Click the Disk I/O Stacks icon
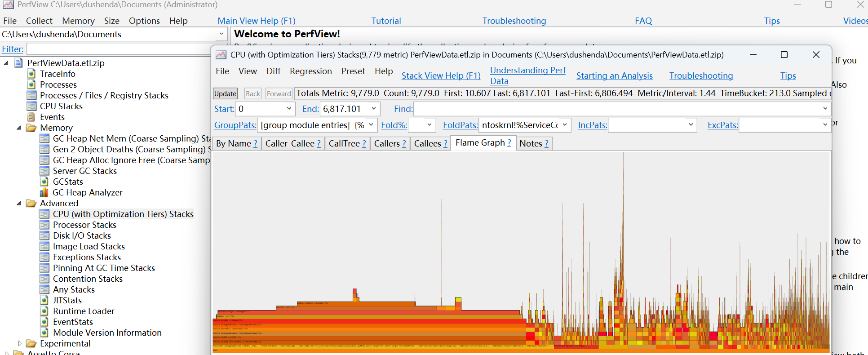 (44, 235)
